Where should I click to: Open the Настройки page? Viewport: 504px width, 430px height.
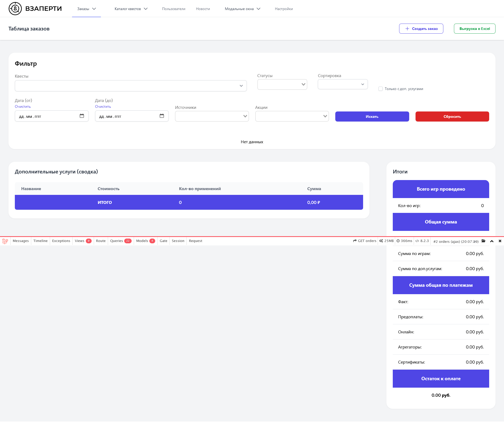[284, 9]
